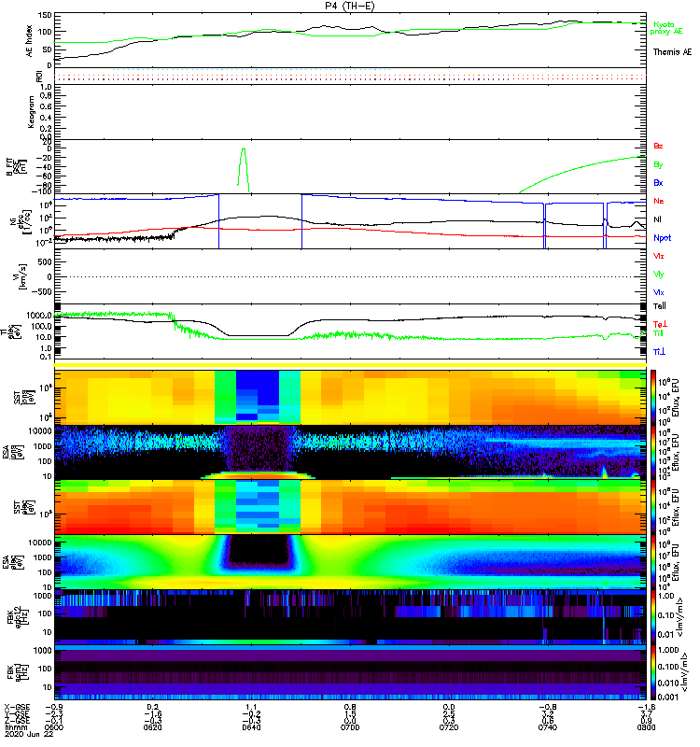Click the 0620 time tick label
700x747 pixels.
click(152, 727)
